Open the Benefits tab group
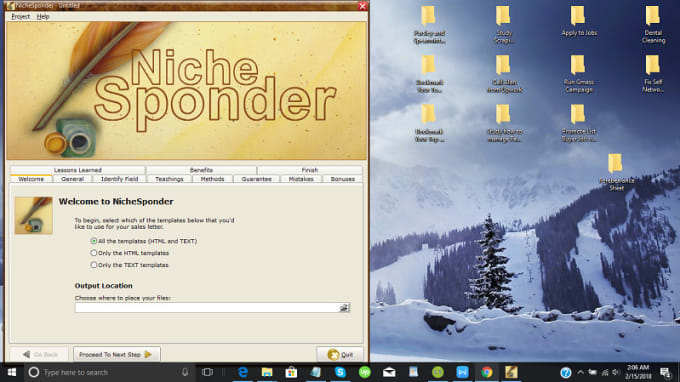 click(201, 170)
